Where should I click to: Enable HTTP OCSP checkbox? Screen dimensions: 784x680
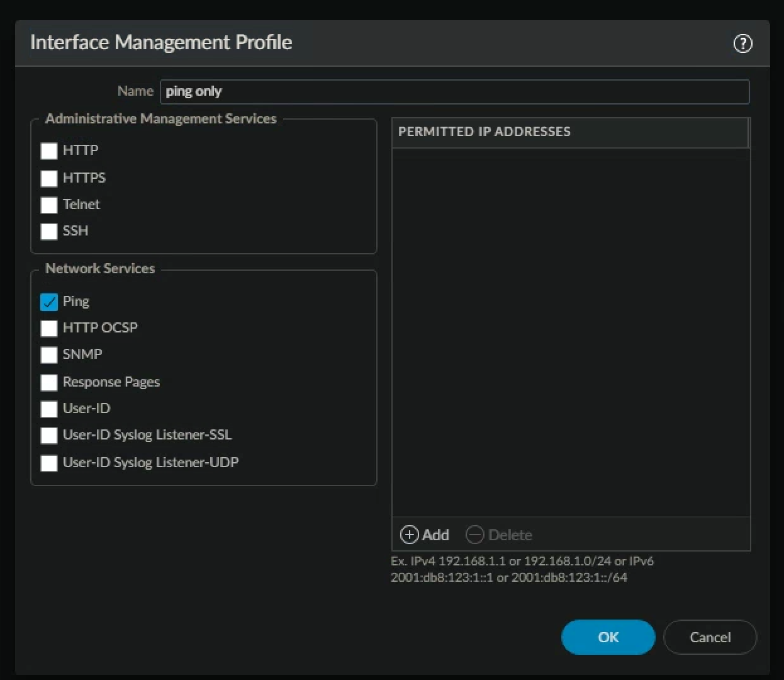49,329
